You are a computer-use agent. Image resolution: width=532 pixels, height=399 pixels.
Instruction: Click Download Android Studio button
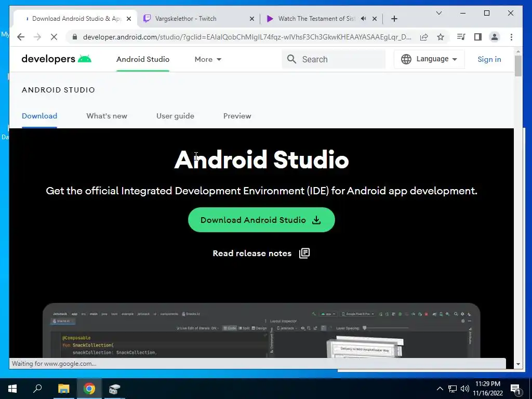(261, 220)
